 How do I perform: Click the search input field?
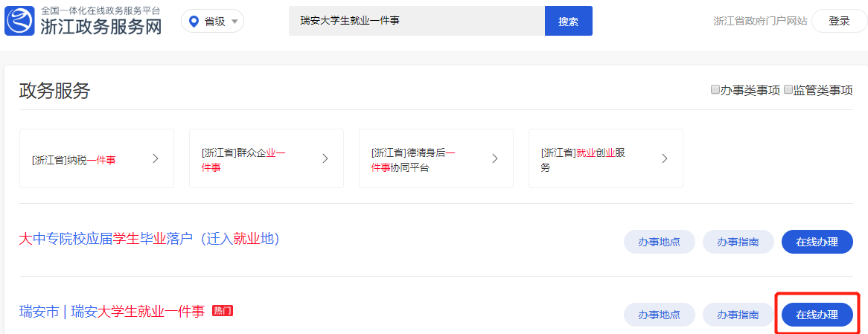click(417, 21)
